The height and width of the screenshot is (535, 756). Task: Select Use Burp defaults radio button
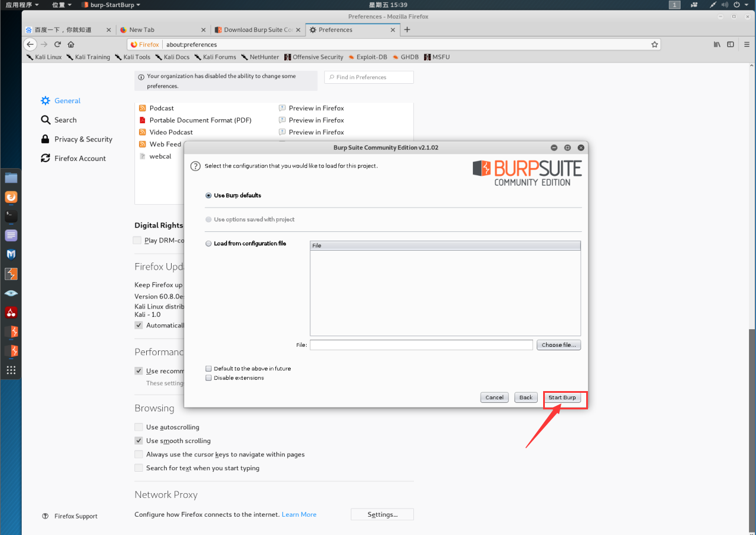tap(208, 195)
